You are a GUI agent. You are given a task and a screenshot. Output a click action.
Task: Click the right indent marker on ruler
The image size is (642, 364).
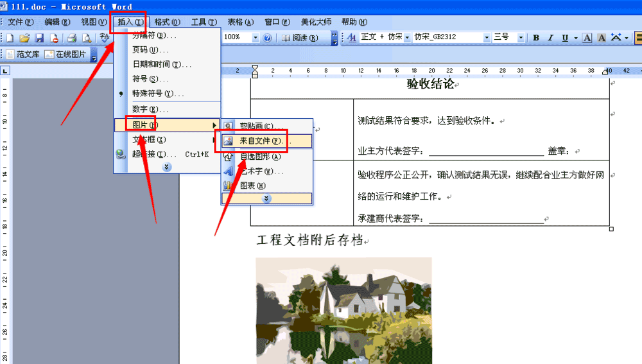pyautogui.click(x=605, y=72)
